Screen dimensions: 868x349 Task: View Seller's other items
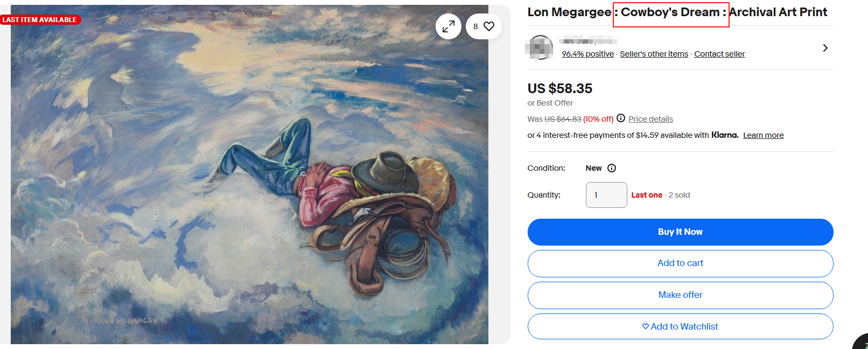654,54
